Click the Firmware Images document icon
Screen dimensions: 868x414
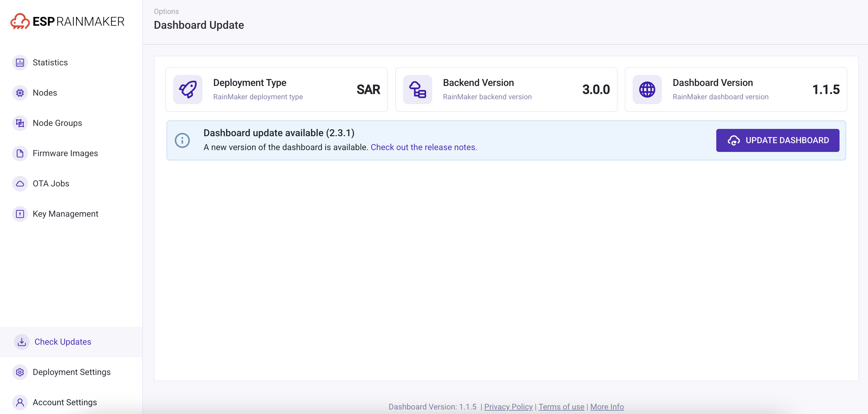[20, 153]
